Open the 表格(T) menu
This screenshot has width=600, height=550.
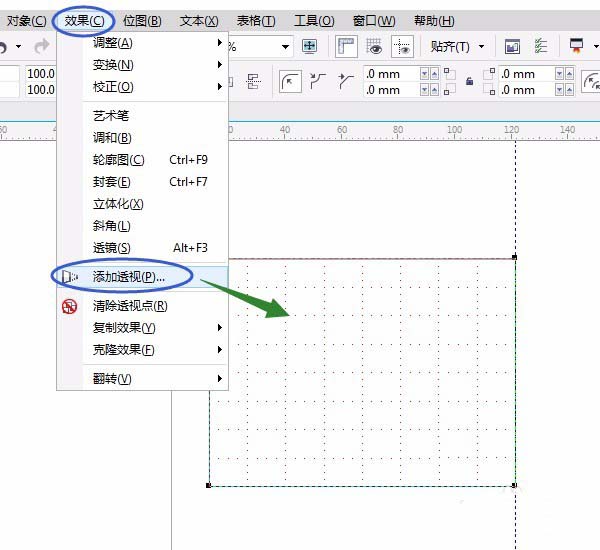tap(256, 21)
